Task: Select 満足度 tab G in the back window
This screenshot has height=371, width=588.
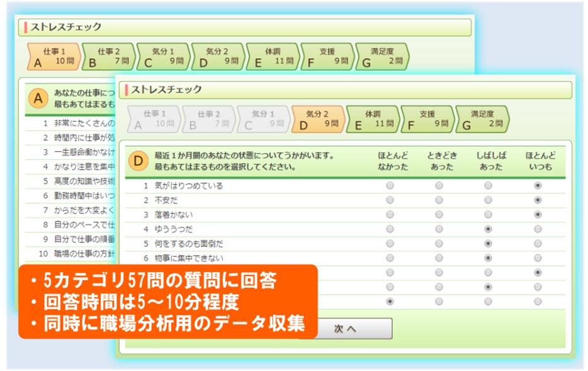Action: (382, 57)
